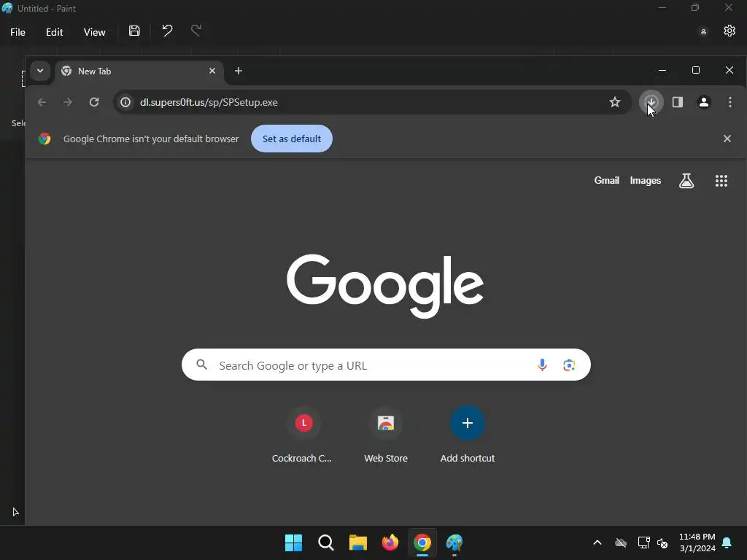Open Web Store shortcut

coord(386,435)
